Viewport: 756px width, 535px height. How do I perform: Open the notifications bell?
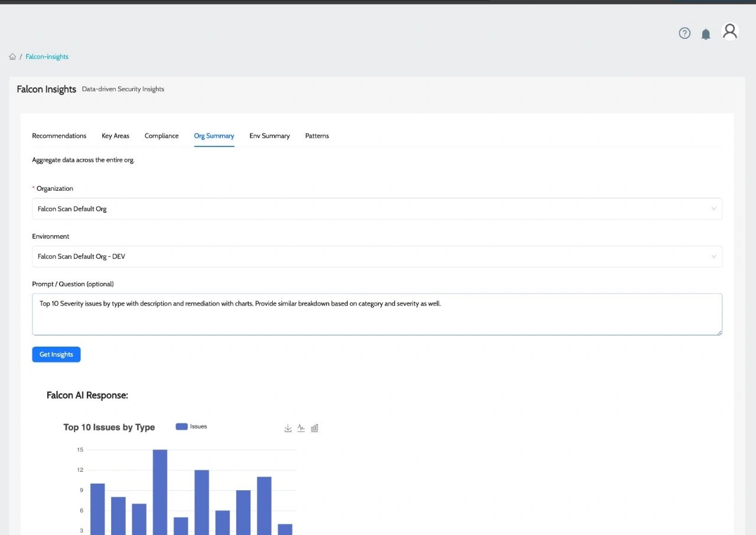706,34
